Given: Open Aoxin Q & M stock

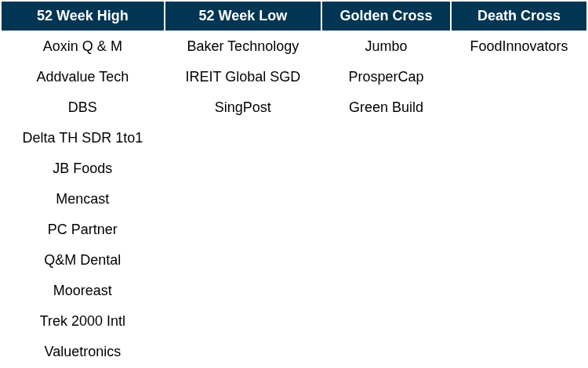Looking at the screenshot, I should click(82, 46).
